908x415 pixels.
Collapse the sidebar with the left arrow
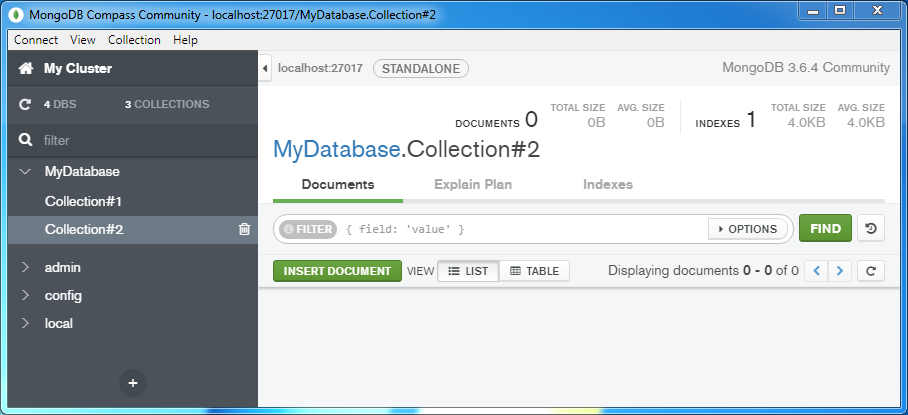click(x=265, y=69)
